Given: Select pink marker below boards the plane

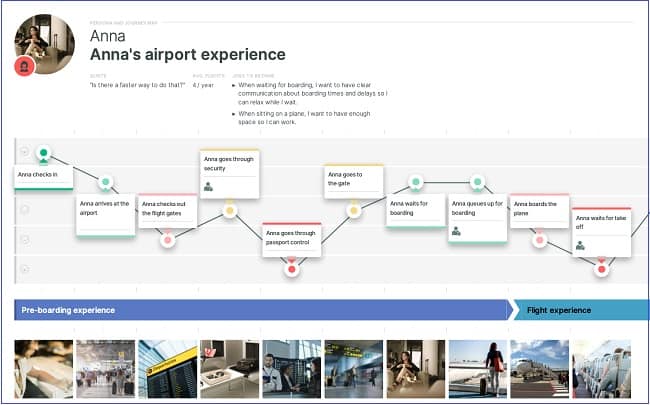Looking at the screenshot, I should (x=540, y=240).
